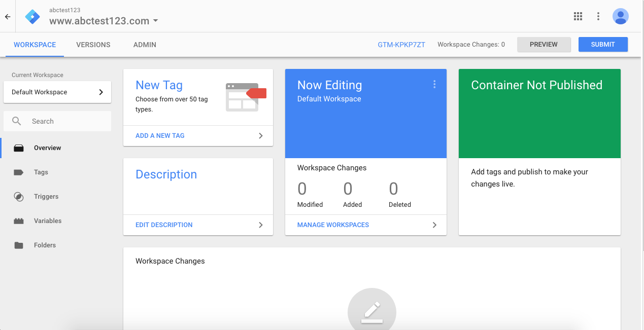Viewport: 644px width, 330px height.
Task: Click the Description heading
Action: [166, 174]
